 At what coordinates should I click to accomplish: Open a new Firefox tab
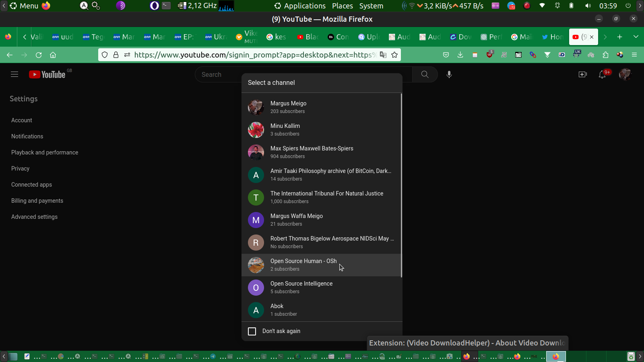[620, 37]
